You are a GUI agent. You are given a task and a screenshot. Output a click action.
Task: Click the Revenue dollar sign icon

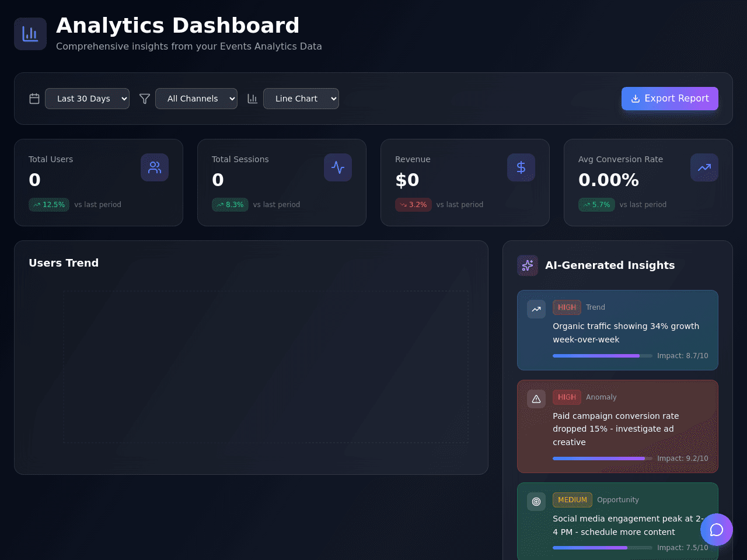pyautogui.click(x=521, y=167)
